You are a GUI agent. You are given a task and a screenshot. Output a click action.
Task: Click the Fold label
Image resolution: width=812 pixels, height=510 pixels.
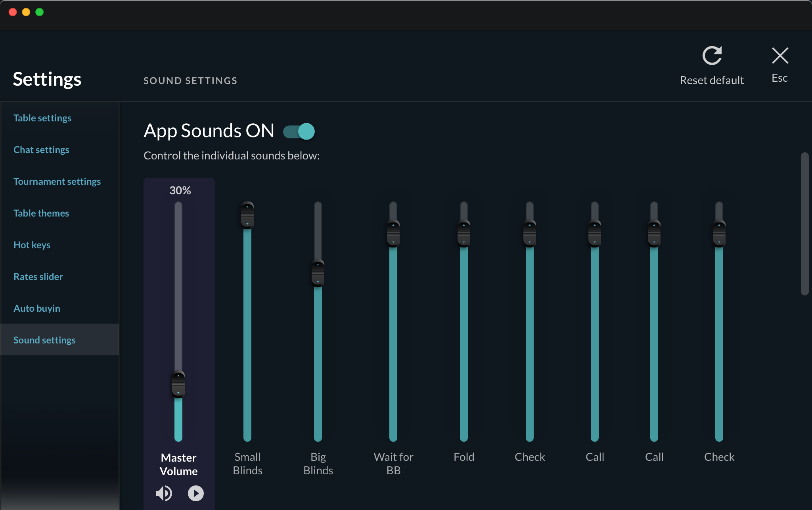[464, 457]
